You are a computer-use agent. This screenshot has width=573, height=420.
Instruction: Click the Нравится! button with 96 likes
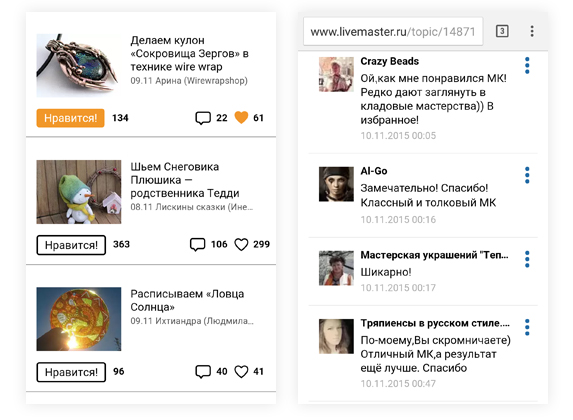(71, 372)
